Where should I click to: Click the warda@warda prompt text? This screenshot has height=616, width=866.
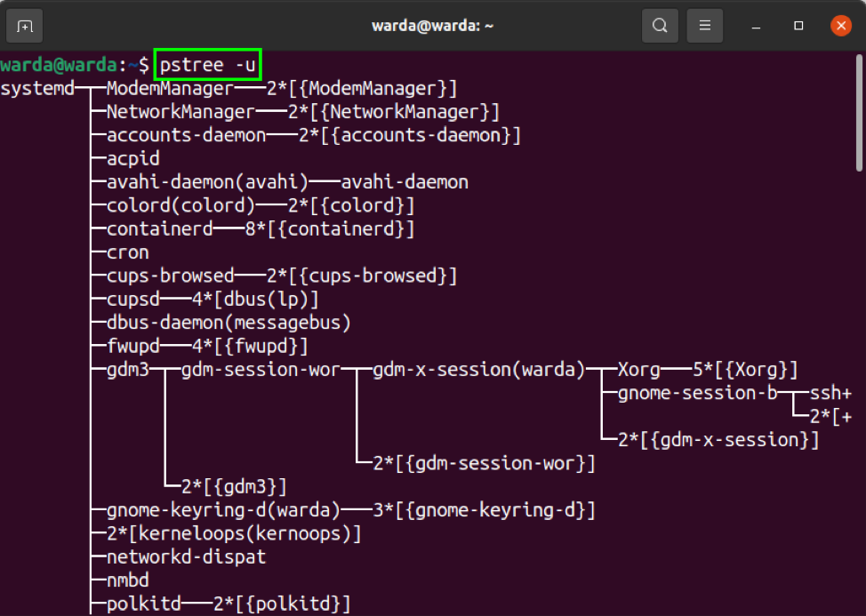click(59, 65)
